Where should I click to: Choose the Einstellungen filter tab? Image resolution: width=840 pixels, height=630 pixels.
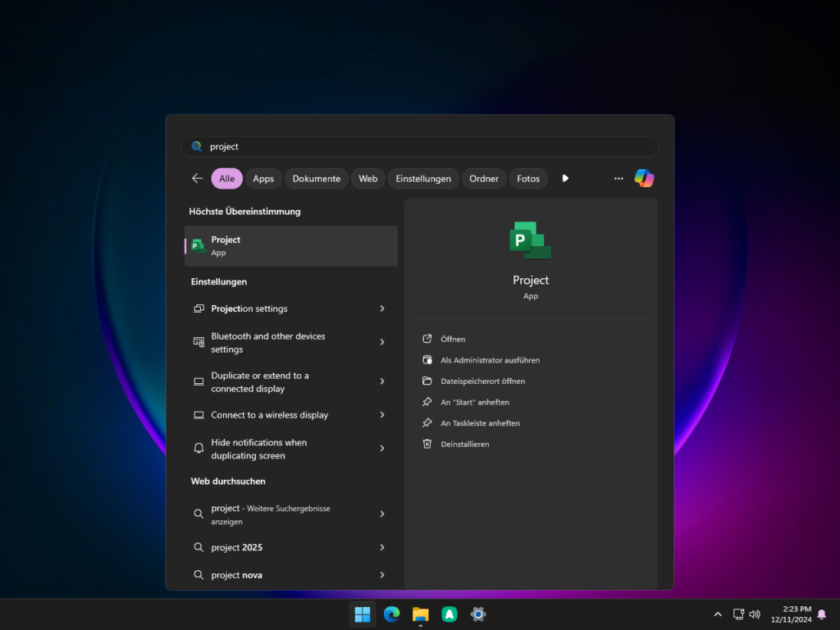tap(423, 179)
